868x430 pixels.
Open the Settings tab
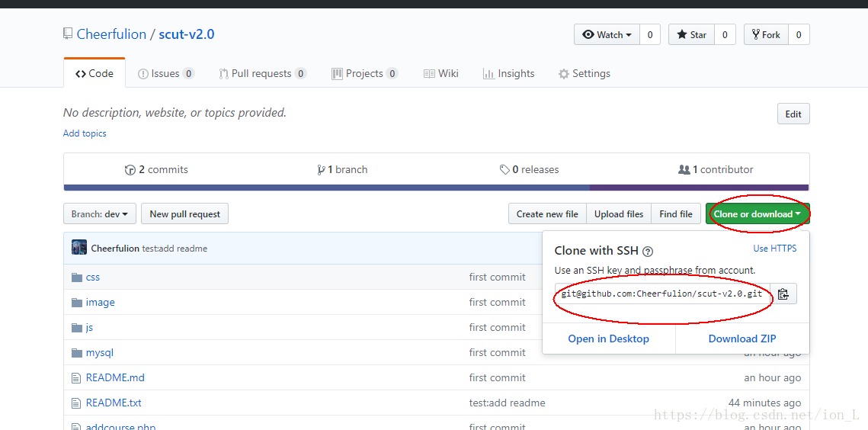[584, 74]
